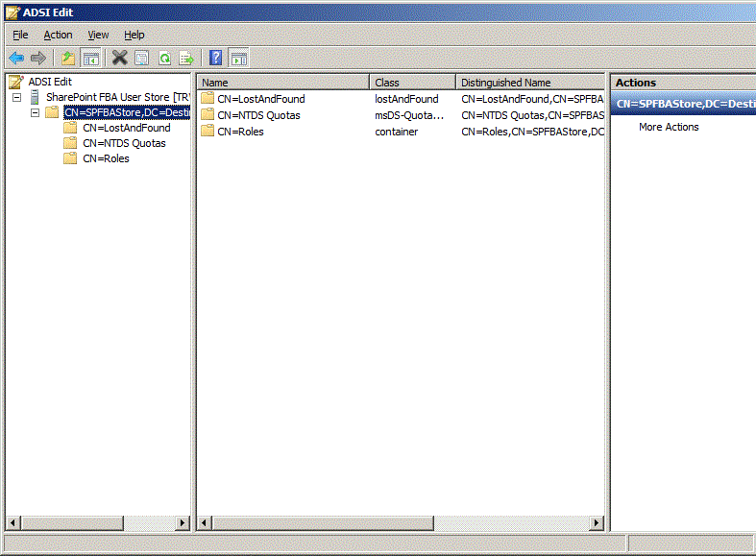This screenshot has width=756, height=556.
Task: Click distinguished name CN=NTDS Quotas,CN=SPFBAS cell
Action: (x=532, y=115)
